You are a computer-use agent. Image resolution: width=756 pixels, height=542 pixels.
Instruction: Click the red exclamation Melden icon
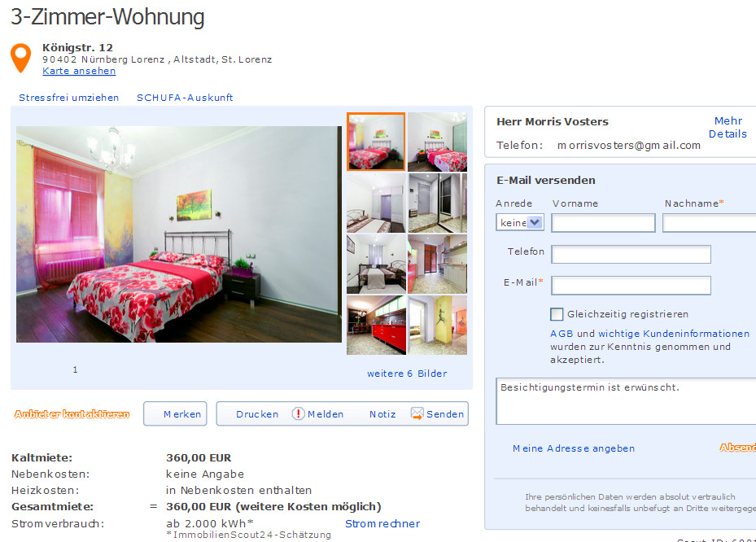pos(298,413)
